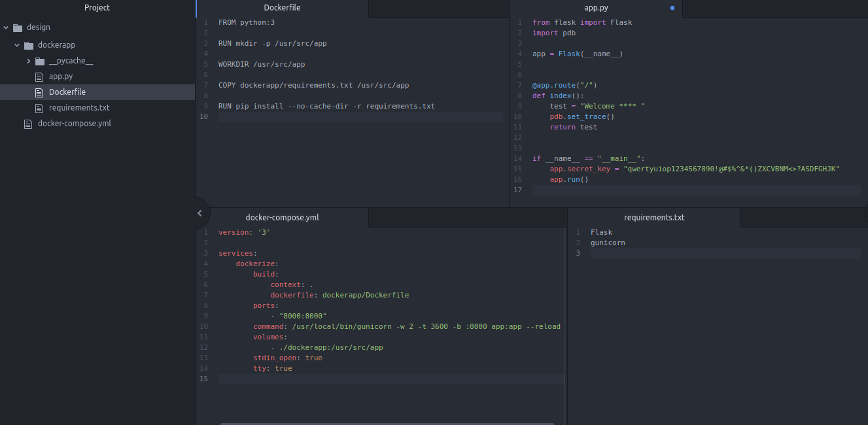The width and height of the screenshot is (868, 425).
Task: Click the requirements.txt file icon in tree
Action: pos(39,108)
